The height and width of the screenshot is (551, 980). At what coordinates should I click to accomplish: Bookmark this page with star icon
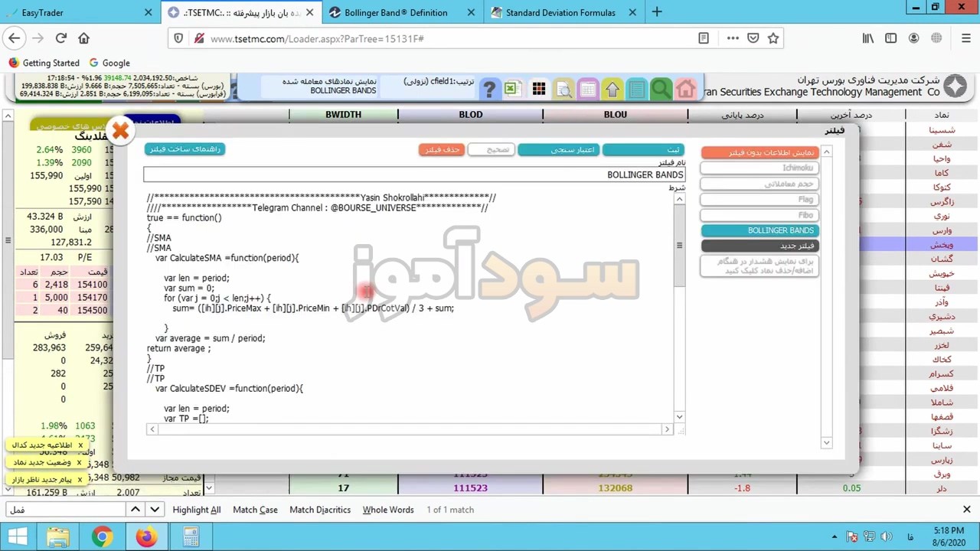(773, 38)
